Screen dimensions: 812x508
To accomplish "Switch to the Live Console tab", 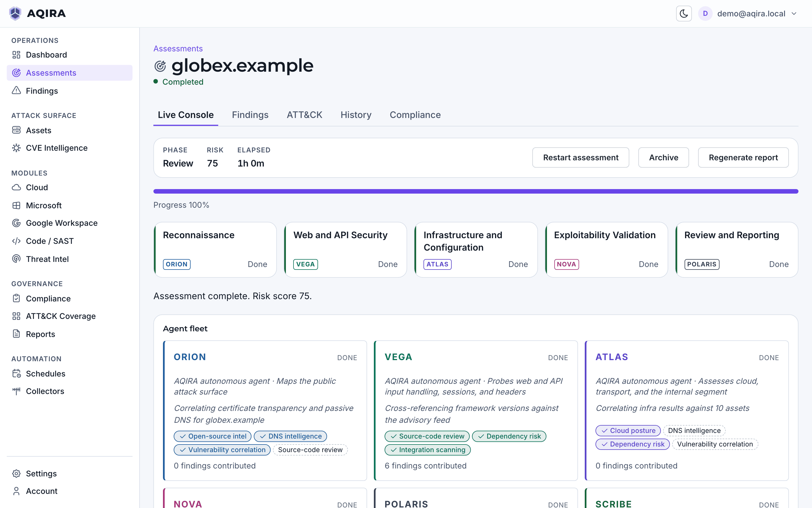I will click(x=186, y=115).
